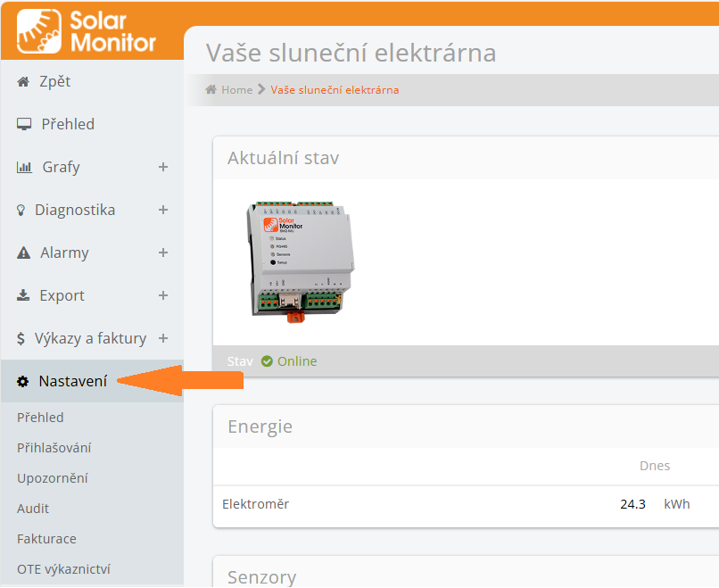Image resolution: width=719 pixels, height=588 pixels.
Task: Click the dollar icon for Výkazy a faktury
Action: point(22,339)
